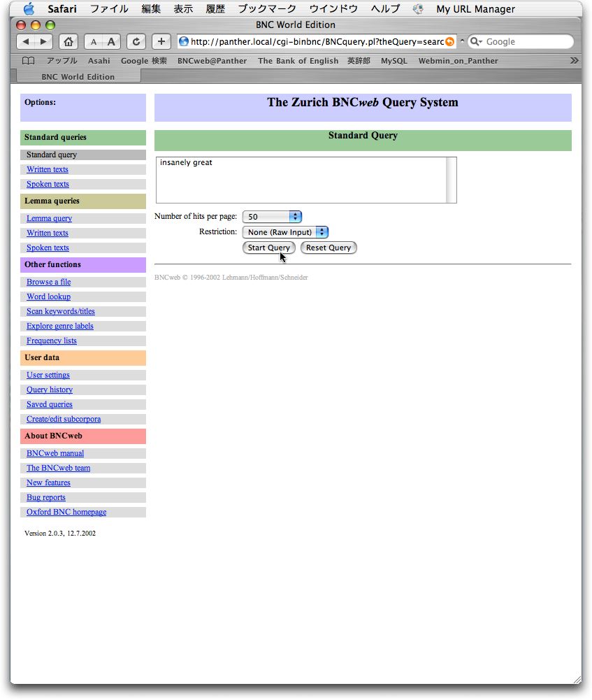This screenshot has height=700, width=592.
Task: Open the Saved queries link
Action: (50, 404)
